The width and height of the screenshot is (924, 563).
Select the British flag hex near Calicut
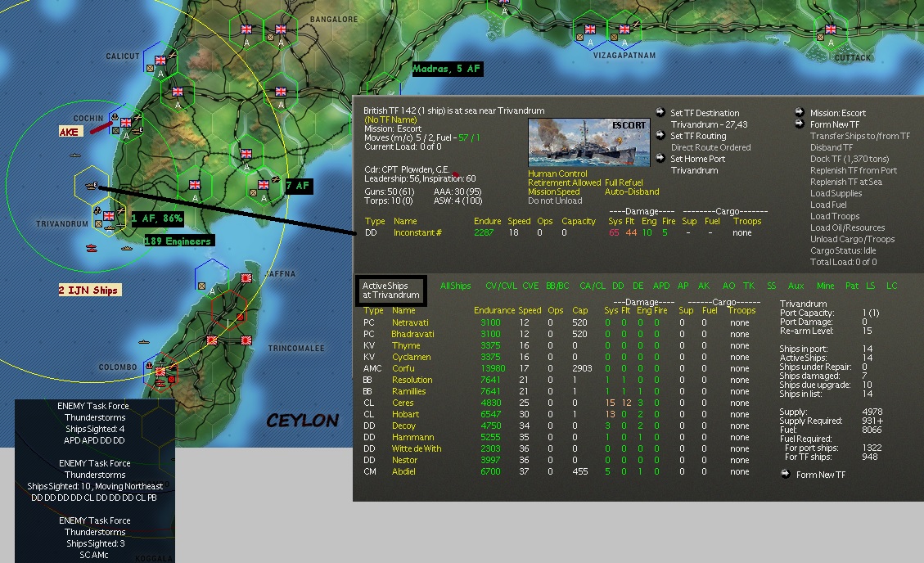[x=160, y=60]
